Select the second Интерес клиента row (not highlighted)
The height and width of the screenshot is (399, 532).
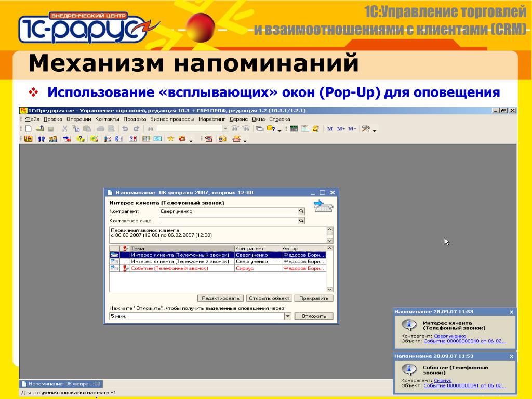(218, 262)
